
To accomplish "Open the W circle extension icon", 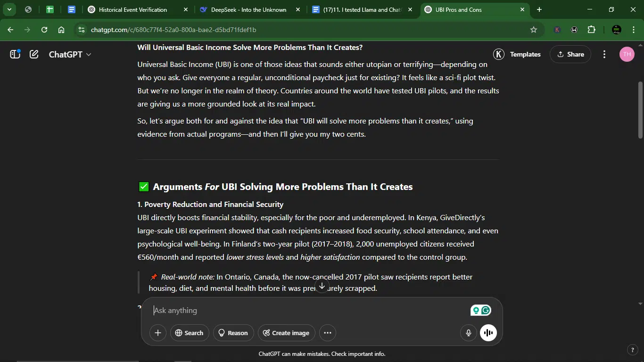I will (574, 30).
